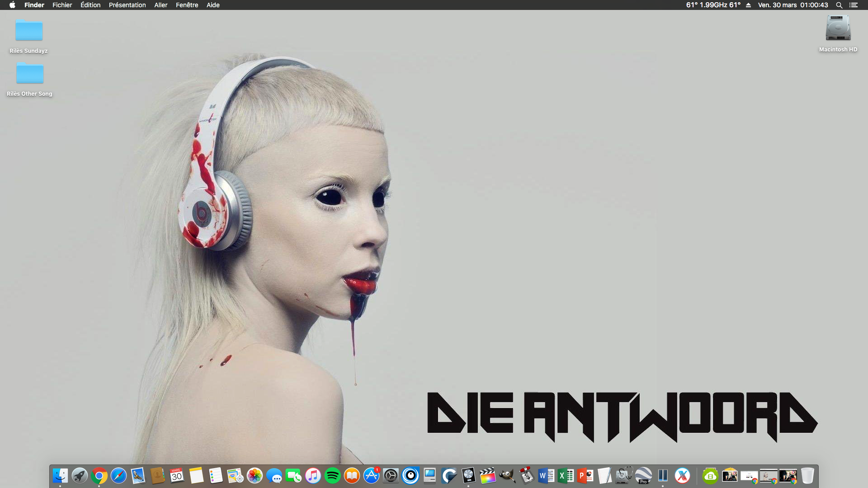This screenshot has height=488, width=868.
Task: Open the Trash in dock
Action: click(807, 475)
